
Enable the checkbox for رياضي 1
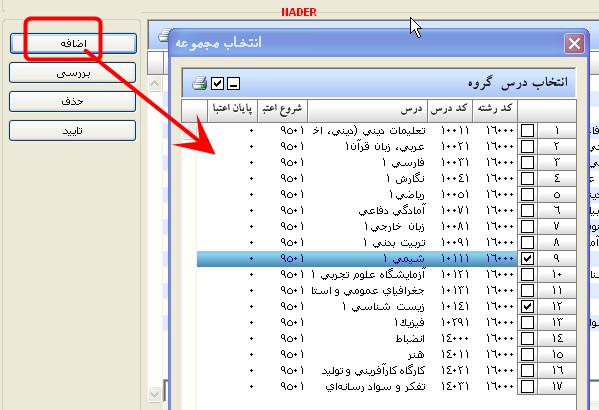click(528, 194)
